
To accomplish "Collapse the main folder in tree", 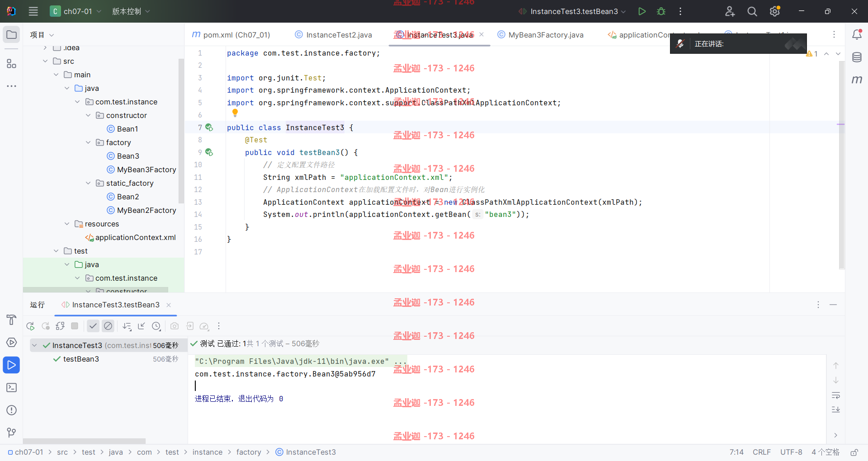I will coord(56,75).
